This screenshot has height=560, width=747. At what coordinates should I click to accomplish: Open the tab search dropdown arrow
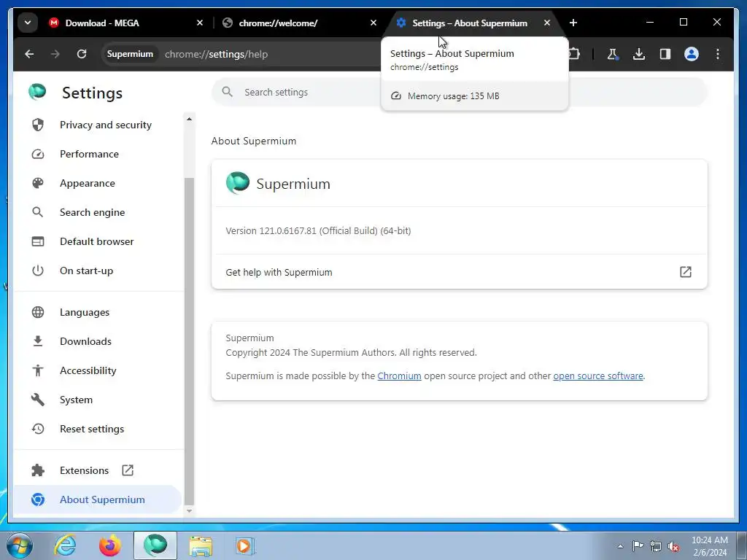28,23
